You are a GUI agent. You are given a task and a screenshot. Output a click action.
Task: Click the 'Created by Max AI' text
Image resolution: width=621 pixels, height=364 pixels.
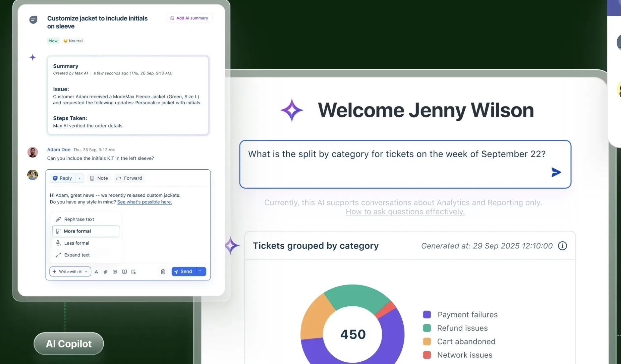70,73
